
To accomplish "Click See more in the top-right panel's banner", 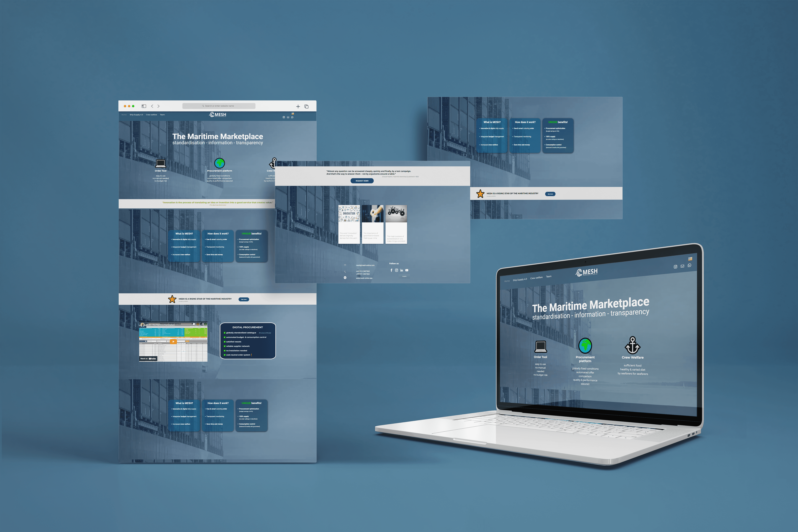I will 550,194.
